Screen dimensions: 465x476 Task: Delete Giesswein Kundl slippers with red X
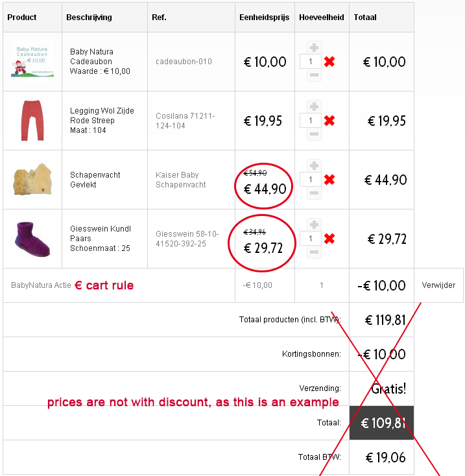[329, 239]
